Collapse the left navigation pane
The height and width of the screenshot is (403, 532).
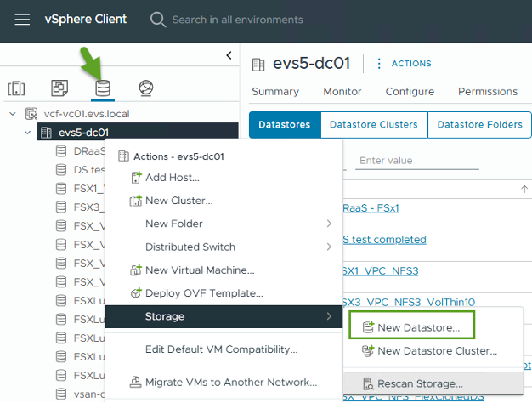coord(229,55)
